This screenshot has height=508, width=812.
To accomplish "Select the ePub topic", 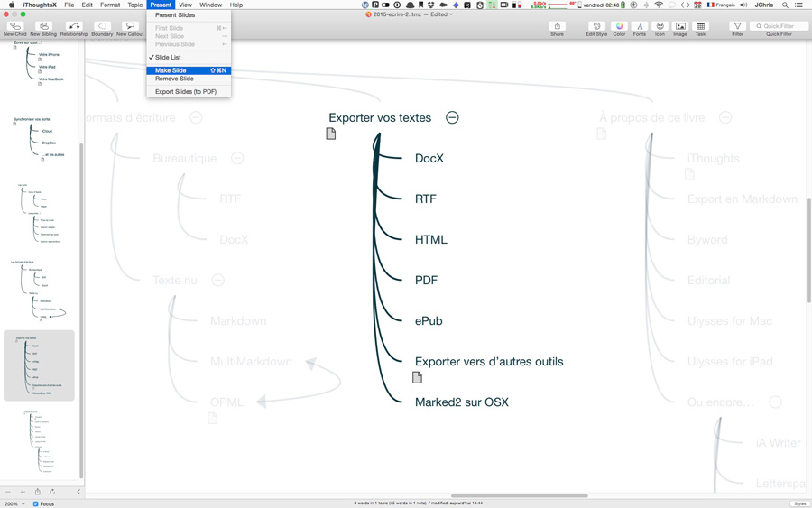I will coord(429,321).
